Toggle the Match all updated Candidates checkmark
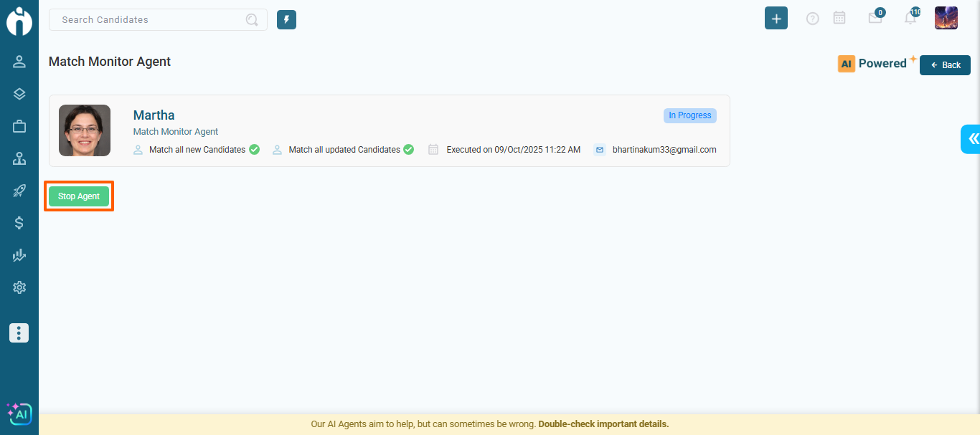Image resolution: width=980 pixels, height=435 pixels. tap(408, 150)
